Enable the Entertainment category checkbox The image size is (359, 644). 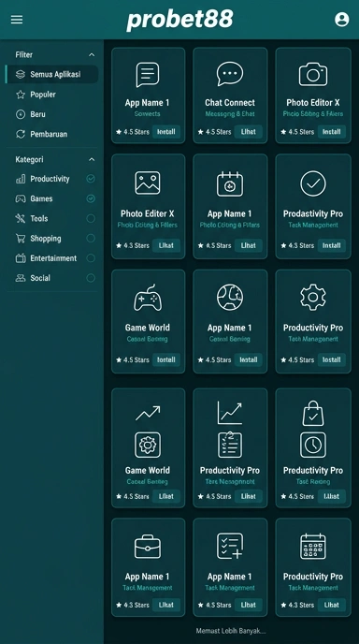tap(91, 258)
